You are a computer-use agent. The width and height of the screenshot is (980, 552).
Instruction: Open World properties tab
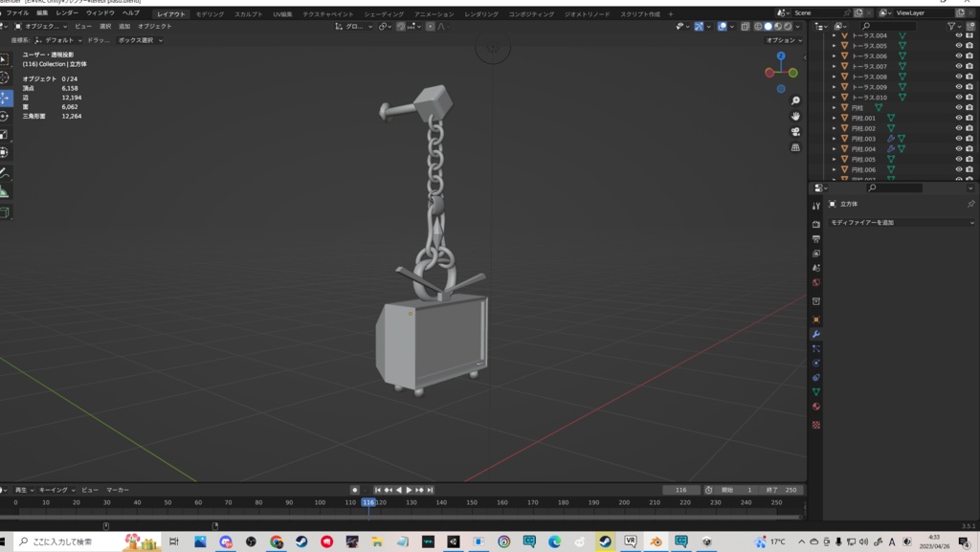click(x=815, y=282)
